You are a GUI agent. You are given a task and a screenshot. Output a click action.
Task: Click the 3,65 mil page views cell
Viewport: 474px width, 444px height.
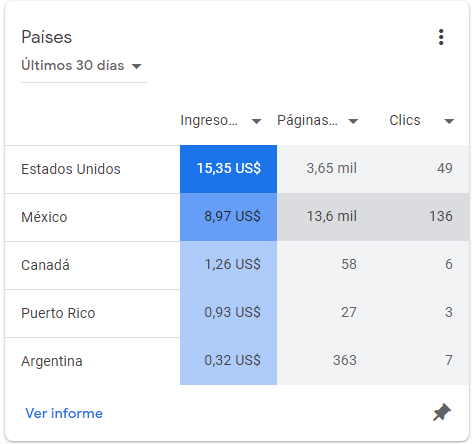(332, 169)
